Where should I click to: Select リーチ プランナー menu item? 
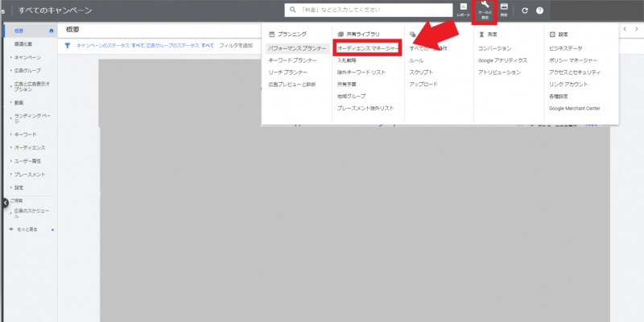[x=287, y=72]
